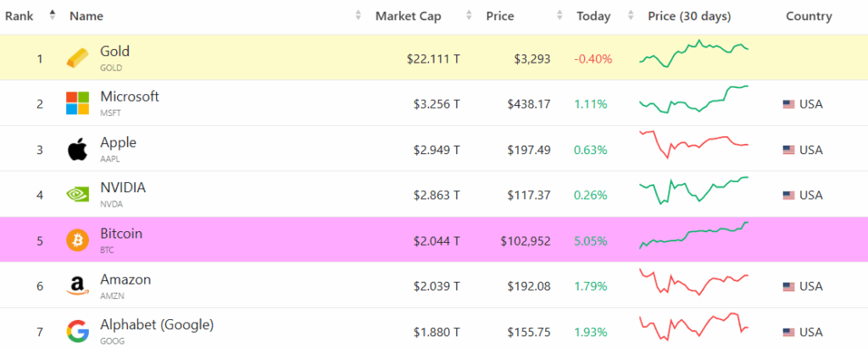This screenshot has height=348, width=868.
Task: Click the Gold bar icon
Action: [x=77, y=58]
